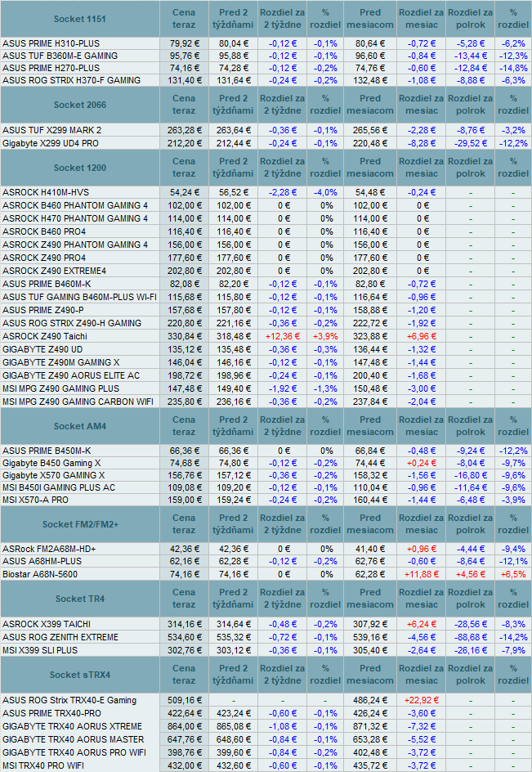Screen dimensions: 532x772
Task: Select the red +3,9% cell
Action: coord(325,336)
